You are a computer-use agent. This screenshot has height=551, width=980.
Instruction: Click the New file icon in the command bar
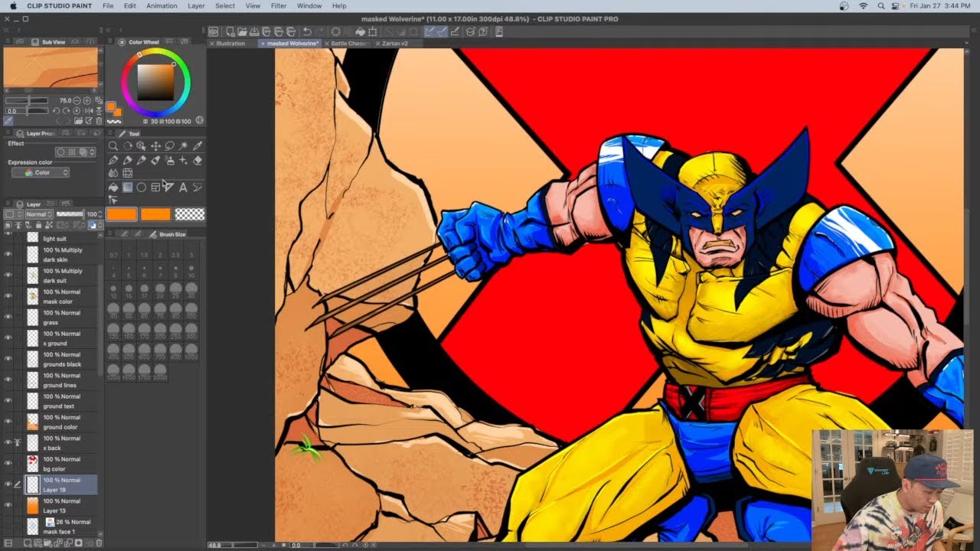230,32
